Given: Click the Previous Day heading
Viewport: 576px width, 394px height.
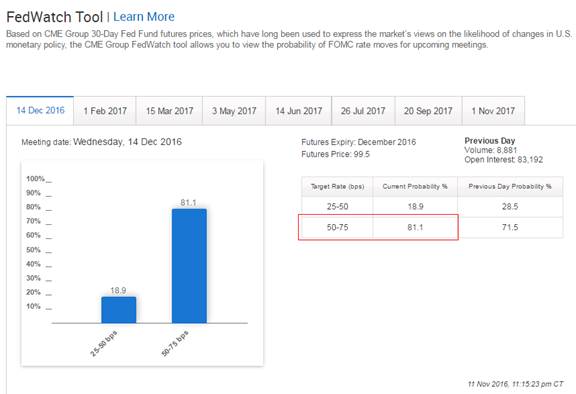Looking at the screenshot, I should pos(490,141).
